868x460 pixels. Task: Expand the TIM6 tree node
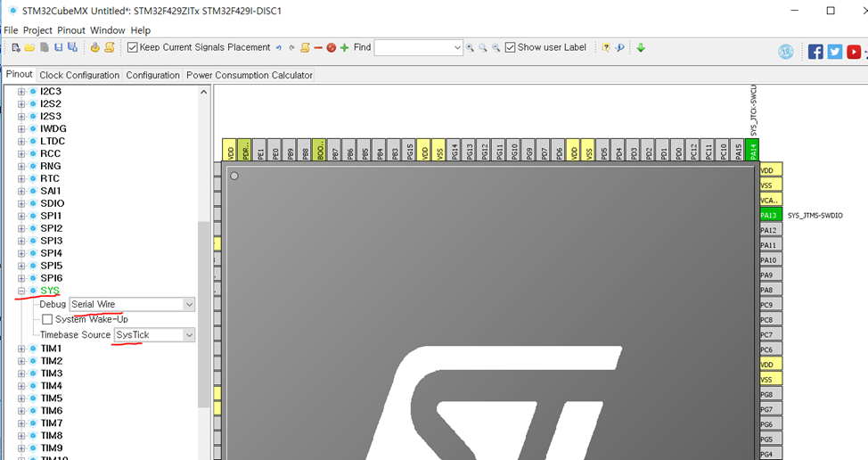(21, 411)
